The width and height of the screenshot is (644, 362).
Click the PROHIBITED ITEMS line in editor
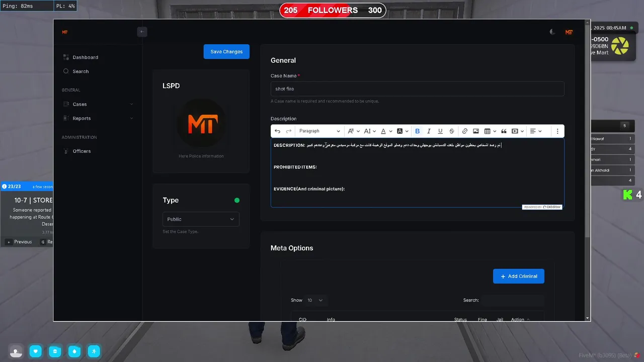[295, 167]
